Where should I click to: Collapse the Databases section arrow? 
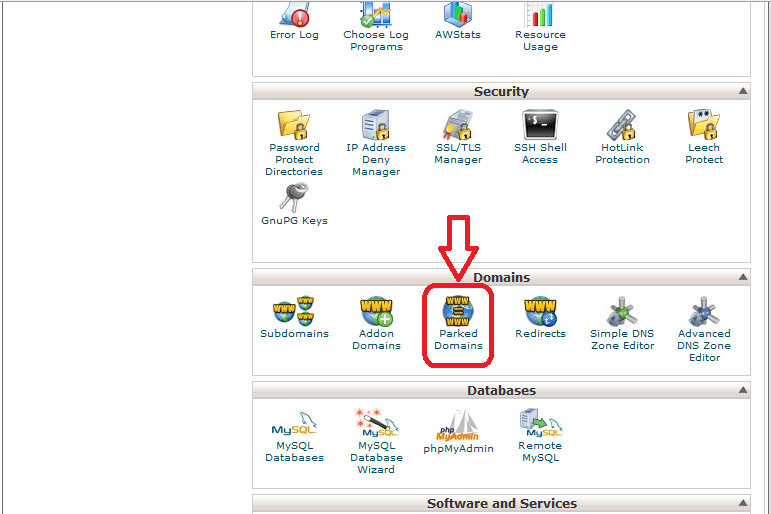point(742,391)
